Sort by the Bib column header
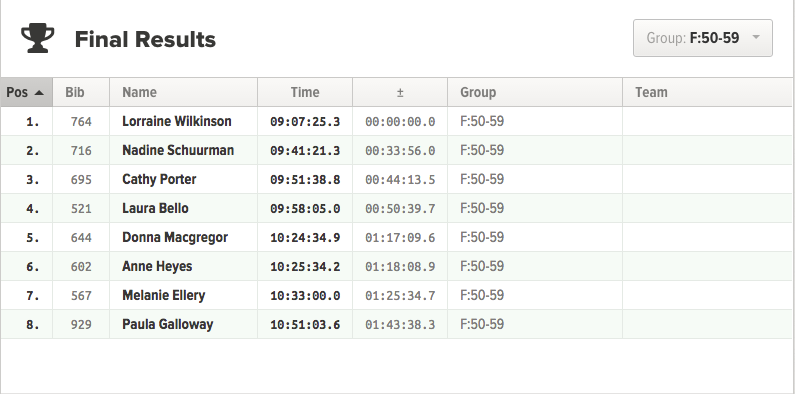Screen dimensions: 795x394 click(81, 92)
